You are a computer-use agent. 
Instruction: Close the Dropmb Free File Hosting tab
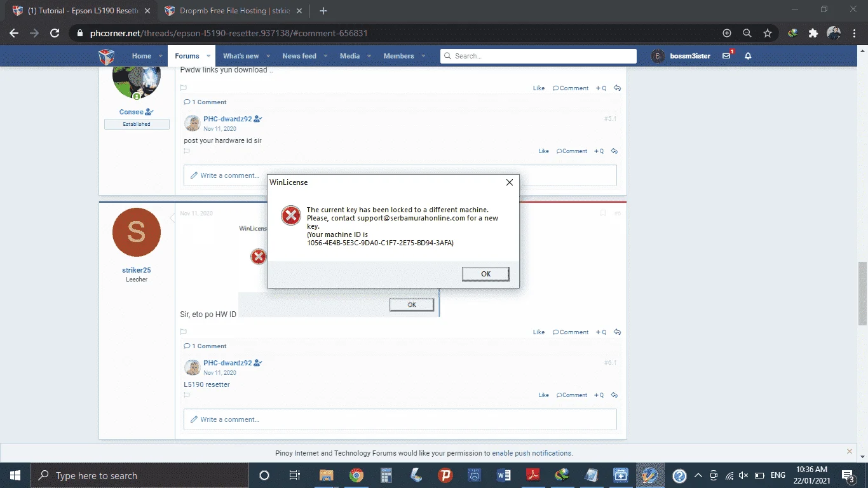(300, 11)
